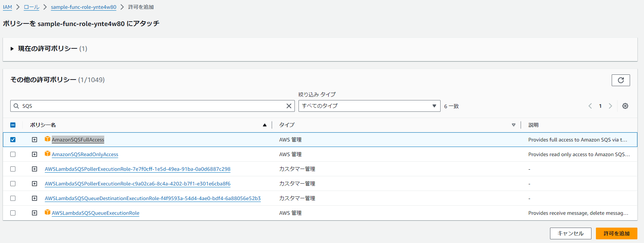This screenshot has width=644, height=243.
Task: Open the AmazonSQSReadOnlyAccess policy link
Action: tap(85, 154)
